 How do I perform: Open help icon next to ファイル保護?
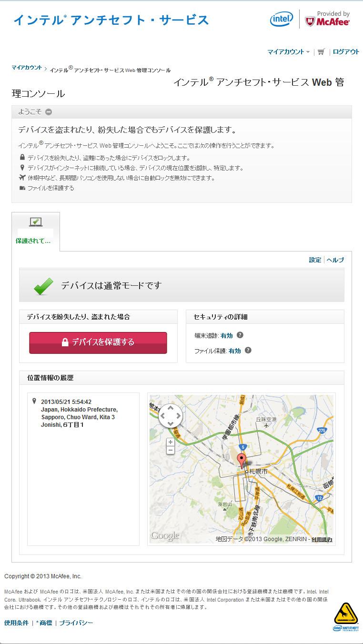(x=248, y=350)
